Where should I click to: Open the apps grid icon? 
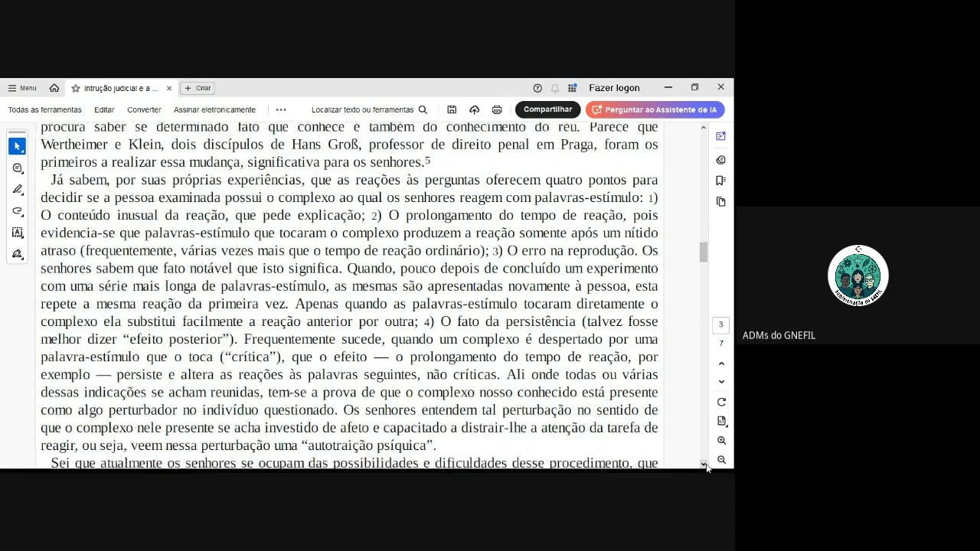pyautogui.click(x=572, y=88)
